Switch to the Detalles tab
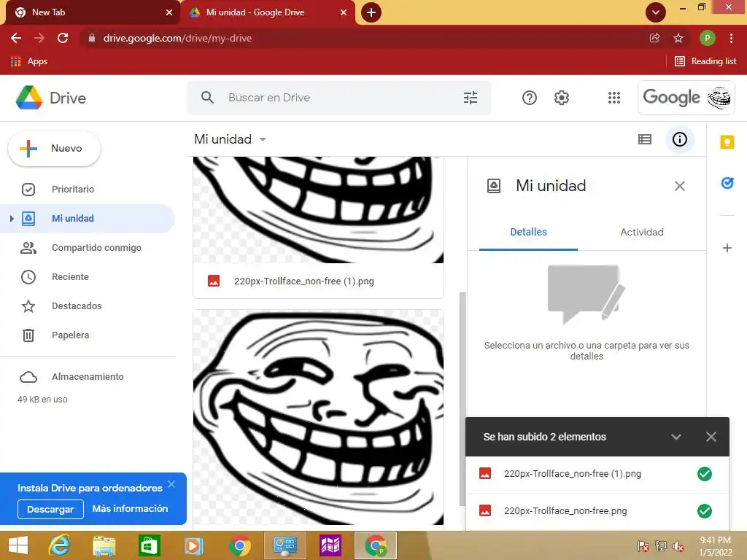The height and width of the screenshot is (560, 747). click(x=528, y=232)
